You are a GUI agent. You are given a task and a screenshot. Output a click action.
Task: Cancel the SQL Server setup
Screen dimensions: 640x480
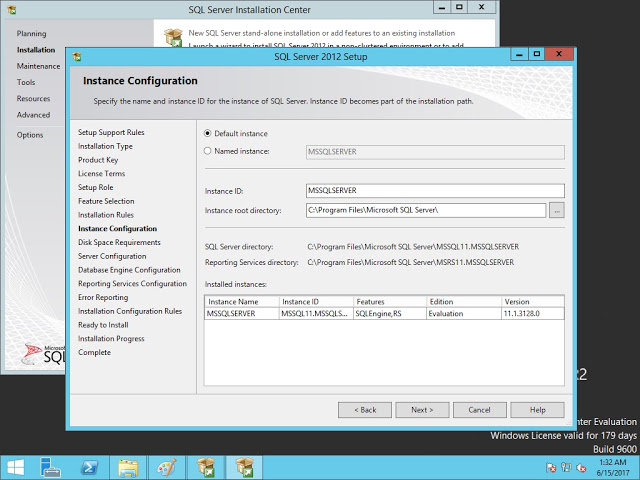pos(479,410)
